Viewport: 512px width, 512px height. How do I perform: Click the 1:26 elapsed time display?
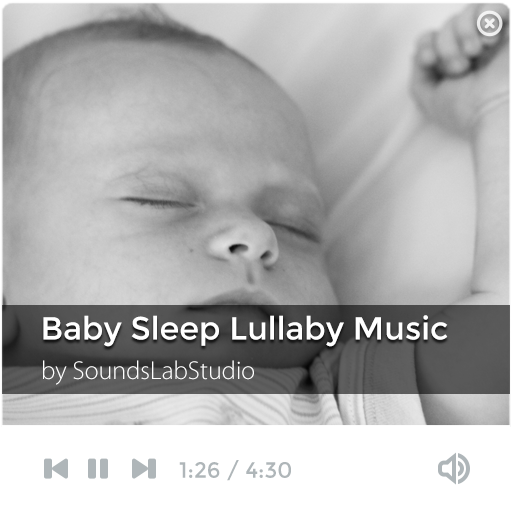click(x=199, y=470)
